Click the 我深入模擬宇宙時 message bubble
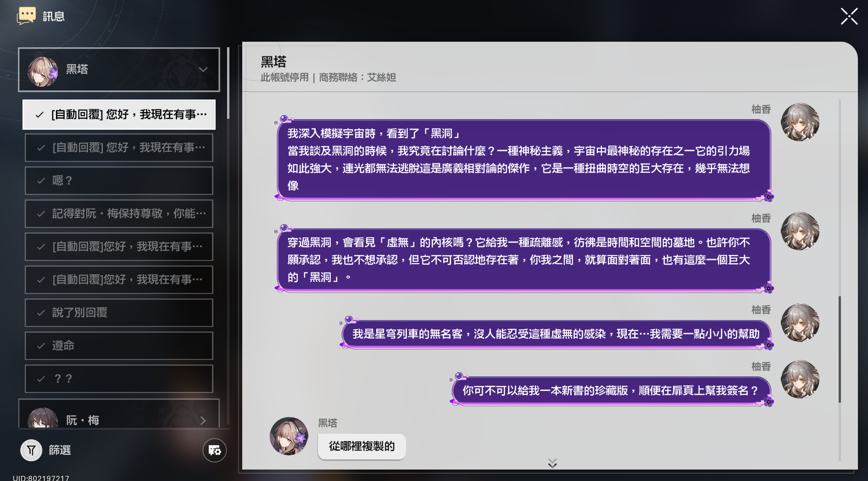Image resolution: width=868 pixels, height=481 pixels. click(x=523, y=160)
